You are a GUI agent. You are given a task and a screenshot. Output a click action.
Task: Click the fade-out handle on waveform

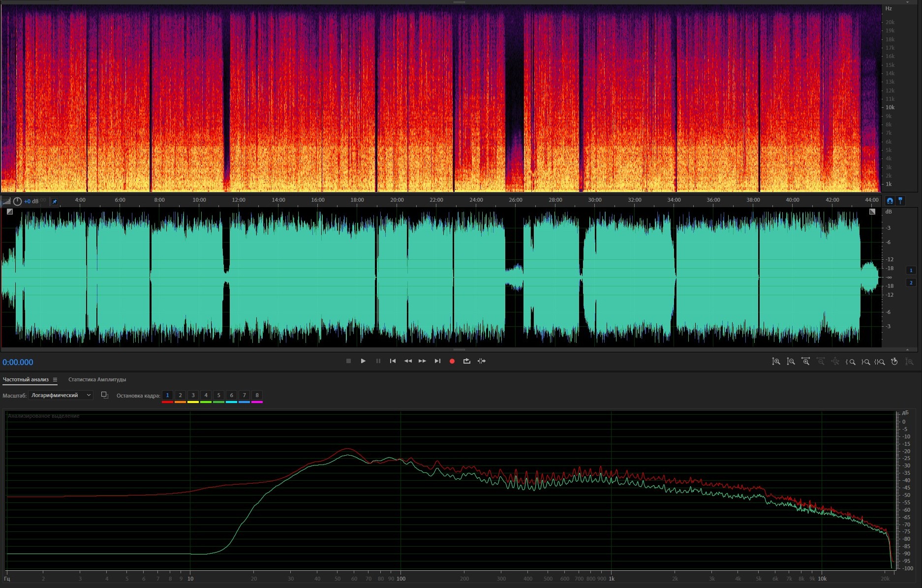872,212
